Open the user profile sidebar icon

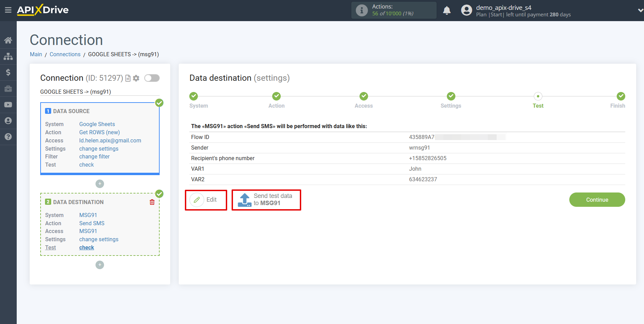(8, 121)
